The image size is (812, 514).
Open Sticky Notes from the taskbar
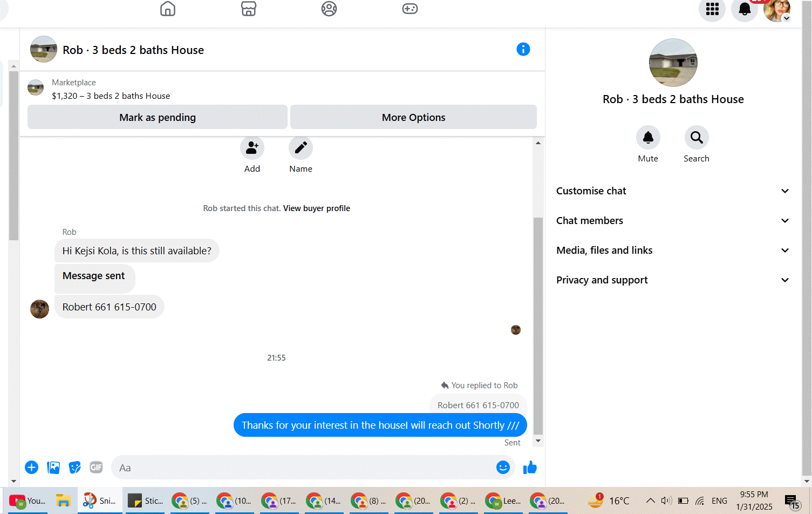click(145, 501)
